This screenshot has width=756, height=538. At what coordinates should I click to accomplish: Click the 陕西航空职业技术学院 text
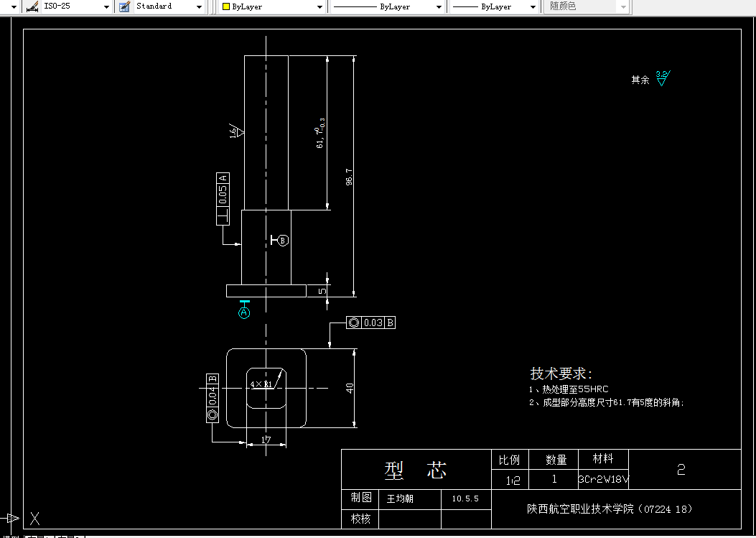tap(580, 509)
